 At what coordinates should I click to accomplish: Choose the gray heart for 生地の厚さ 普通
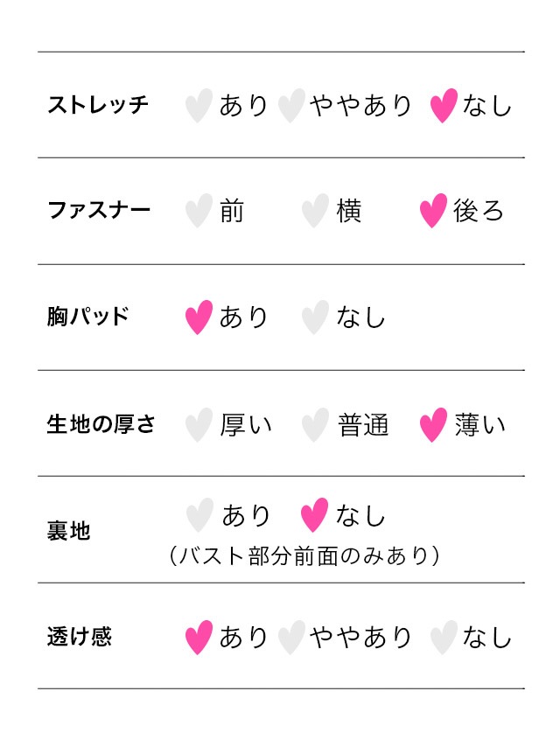315,424
